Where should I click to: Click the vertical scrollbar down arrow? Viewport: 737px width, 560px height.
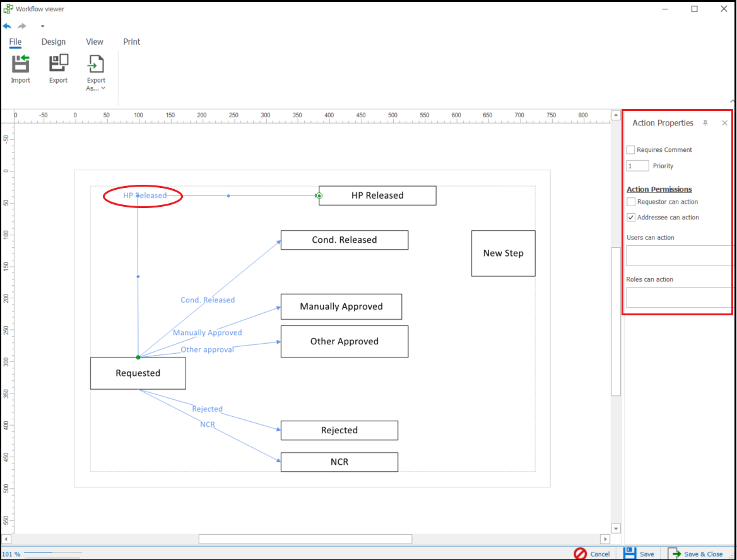(x=616, y=528)
